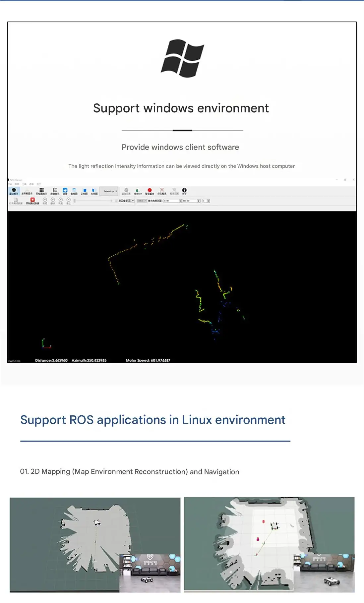Open the File menu

pos(10,184)
